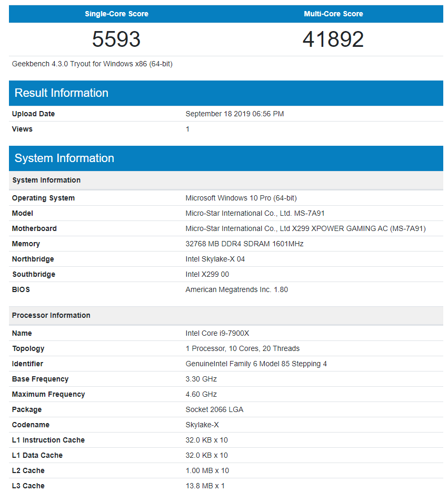
Task: Select GenuineIntel Family 6 Model 85 Stepping 4
Action: (256, 364)
